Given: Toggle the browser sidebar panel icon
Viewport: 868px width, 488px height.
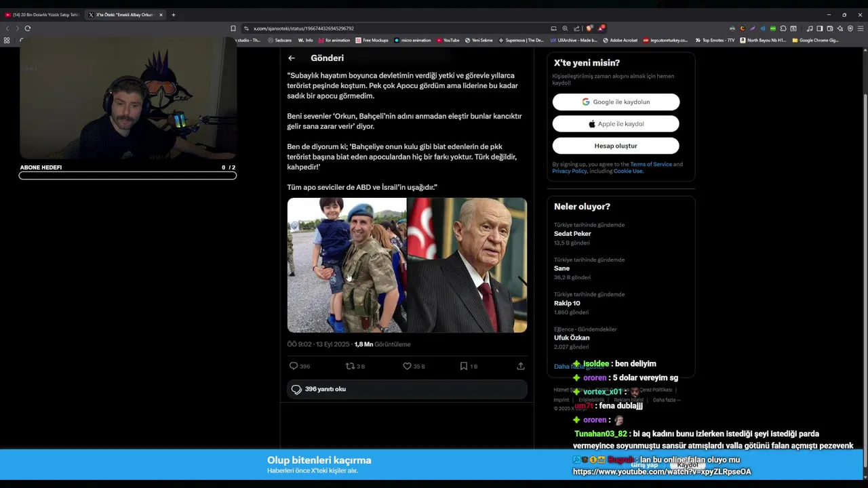Looking at the screenshot, I should point(819,28).
